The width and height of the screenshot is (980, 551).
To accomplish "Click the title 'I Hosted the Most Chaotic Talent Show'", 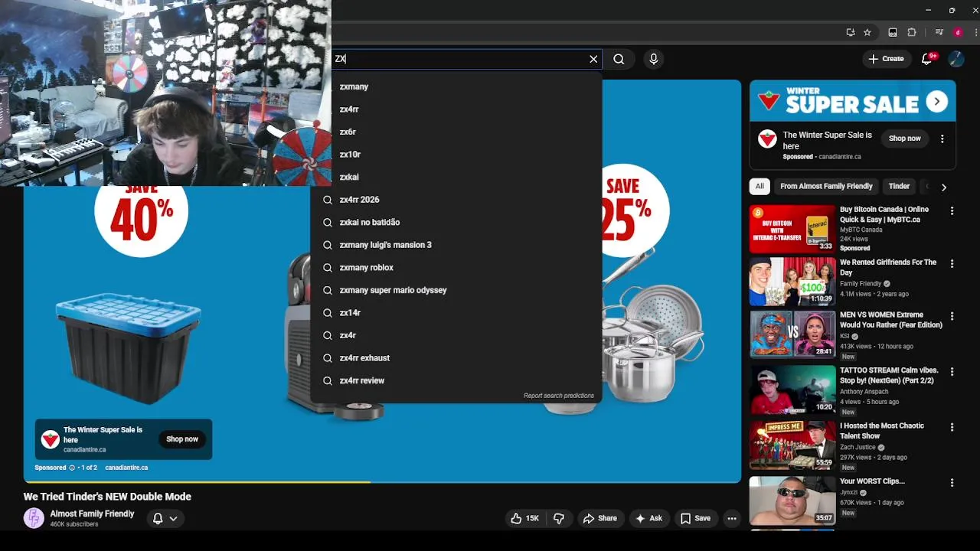I will [882, 431].
